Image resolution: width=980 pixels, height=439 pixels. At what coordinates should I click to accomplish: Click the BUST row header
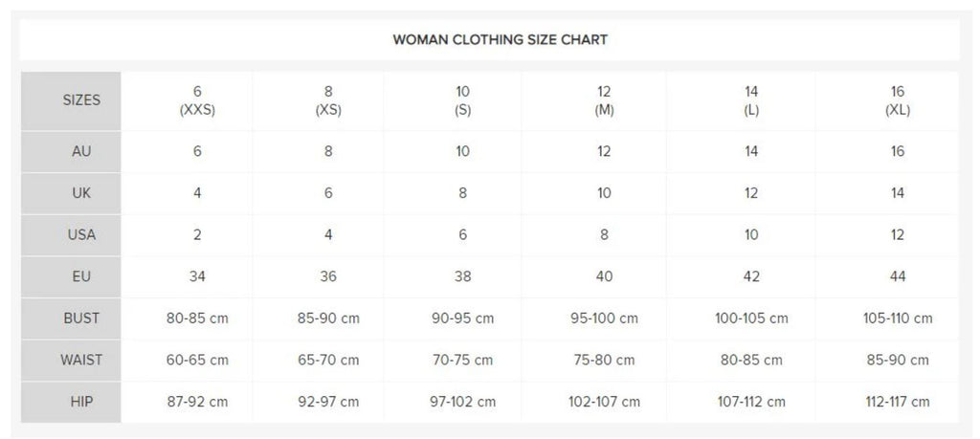point(81,318)
